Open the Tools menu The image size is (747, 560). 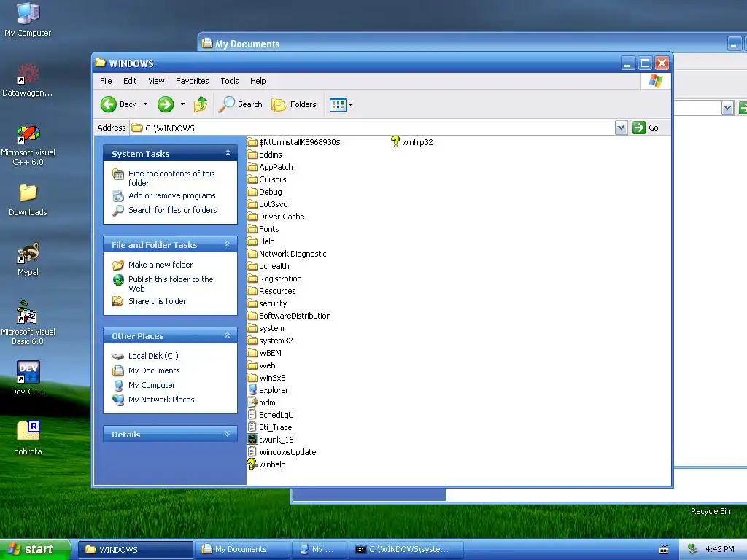(230, 81)
